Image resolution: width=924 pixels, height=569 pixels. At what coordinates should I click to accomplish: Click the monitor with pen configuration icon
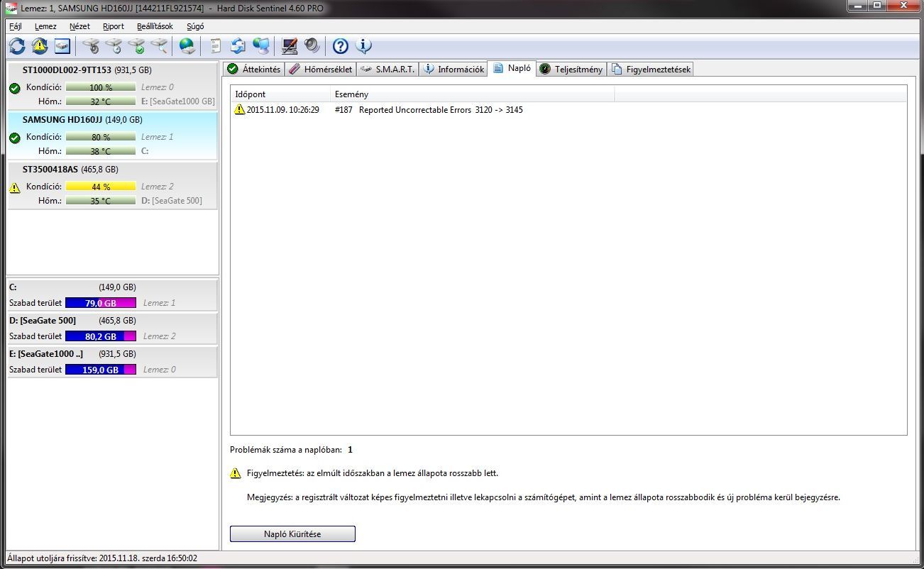[x=289, y=46]
